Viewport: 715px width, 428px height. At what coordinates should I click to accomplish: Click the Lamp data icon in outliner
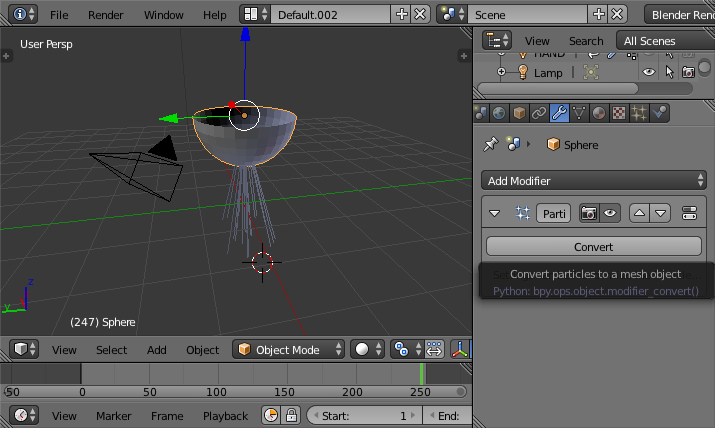[x=591, y=72]
